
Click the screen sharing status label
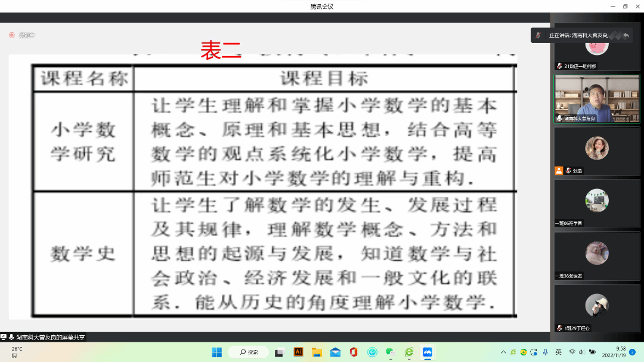(50, 338)
